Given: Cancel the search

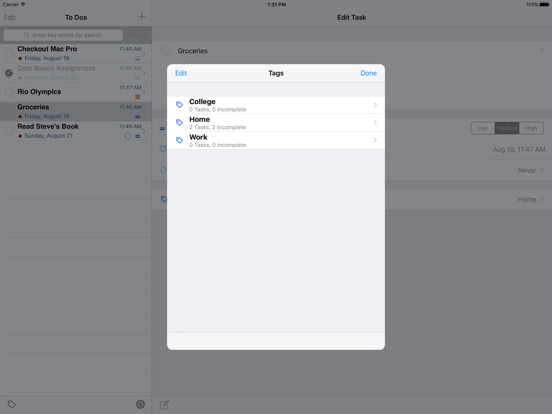Looking at the screenshot, I should tap(138, 35).
